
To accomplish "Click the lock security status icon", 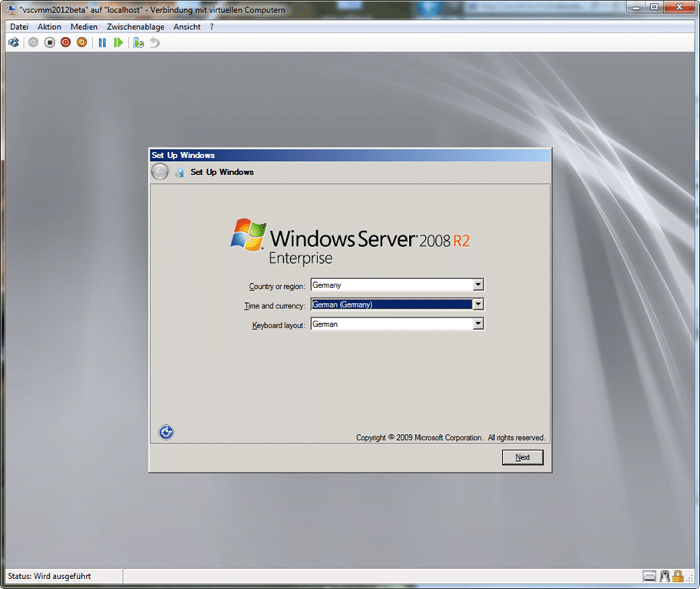I will (679, 577).
